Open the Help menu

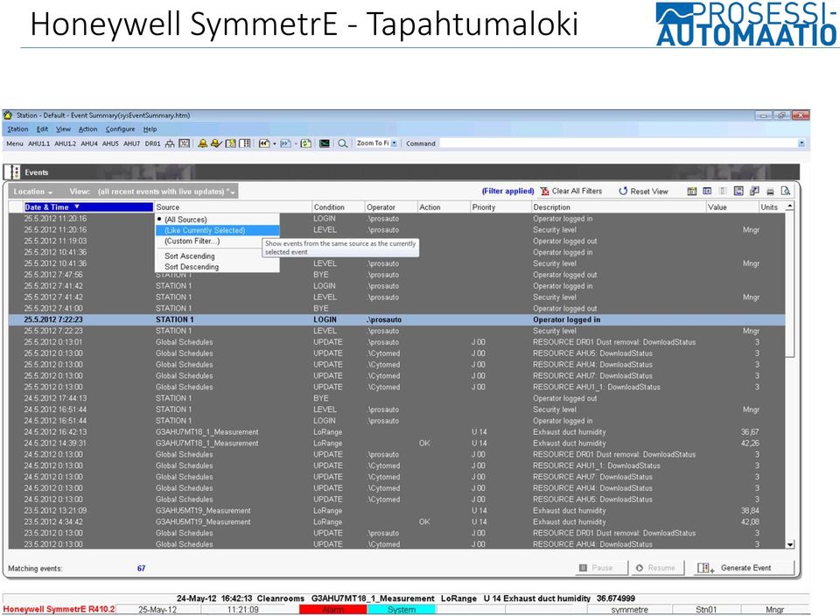point(150,129)
